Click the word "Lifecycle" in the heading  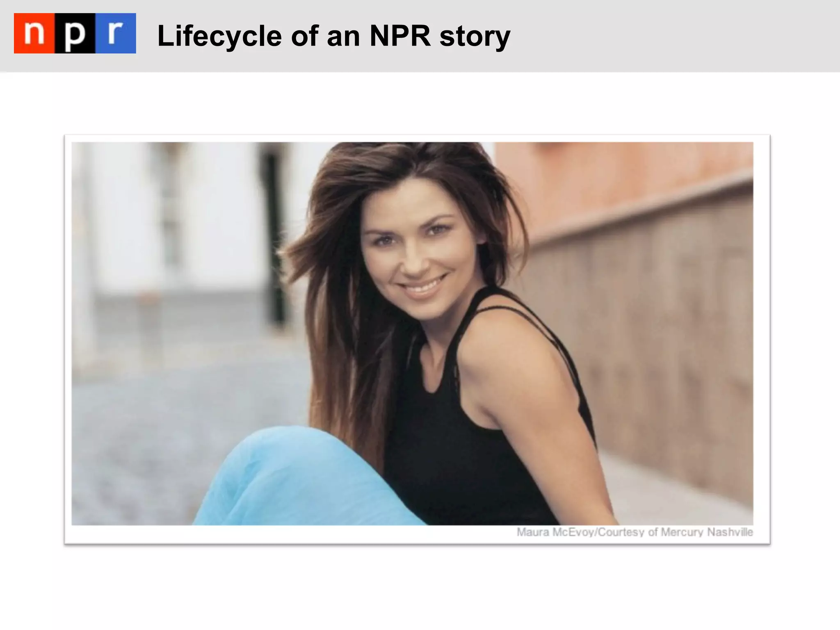pos(219,37)
